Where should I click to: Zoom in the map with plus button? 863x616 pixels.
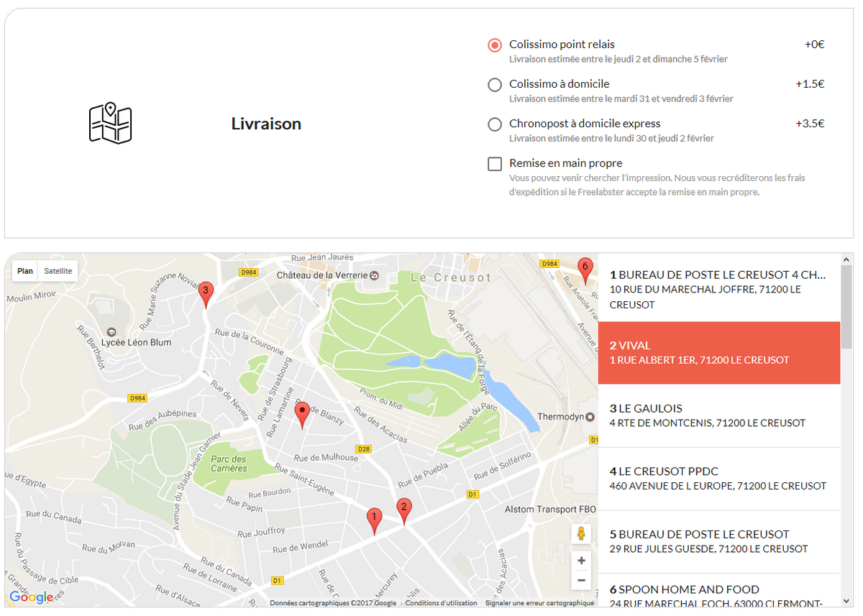point(581,561)
